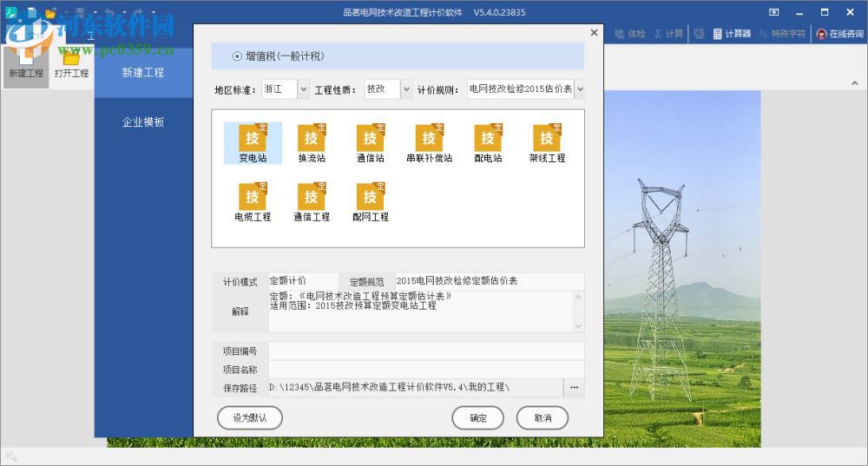Click the 打开工程 folder icon
Image resolution: width=868 pixels, height=466 pixels.
[71, 63]
